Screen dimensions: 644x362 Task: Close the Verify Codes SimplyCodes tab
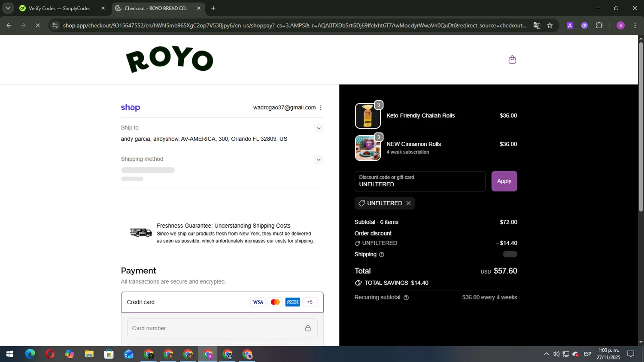tap(103, 8)
